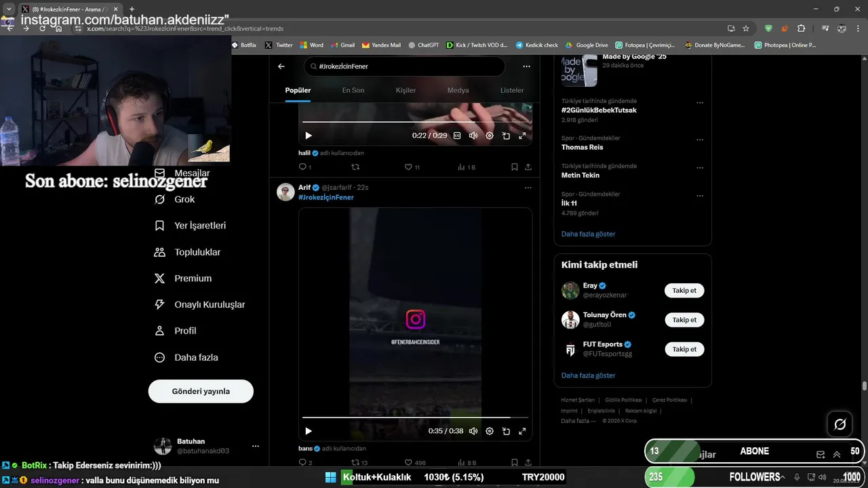Viewport: 868px width, 488px height.
Task: Open more options on Arif's post
Action: [528, 188]
